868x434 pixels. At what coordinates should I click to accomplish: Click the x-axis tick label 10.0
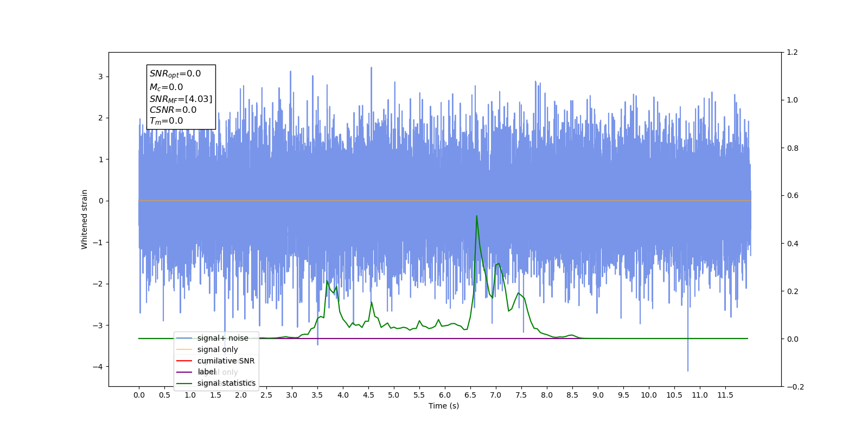[649, 395]
